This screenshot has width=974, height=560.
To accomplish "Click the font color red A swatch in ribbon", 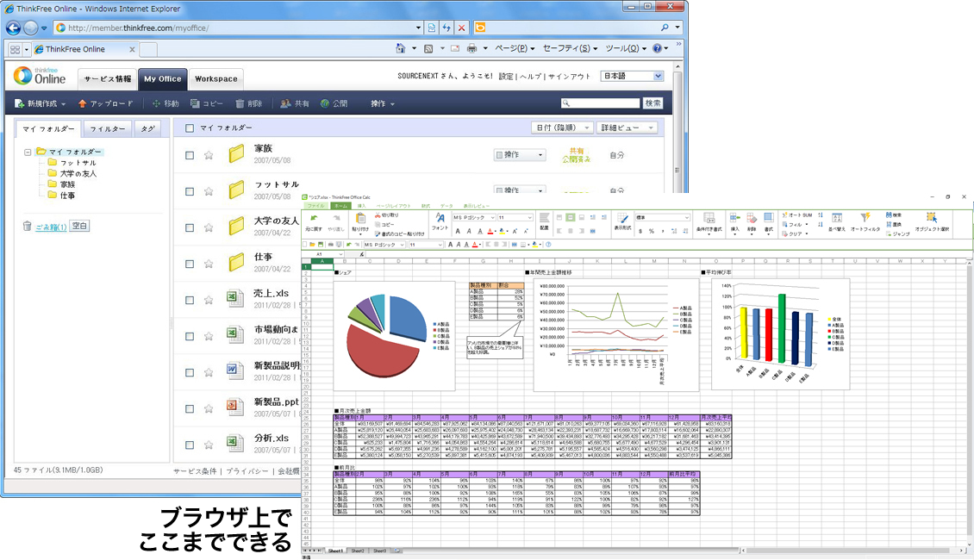I will pyautogui.click(x=490, y=231).
